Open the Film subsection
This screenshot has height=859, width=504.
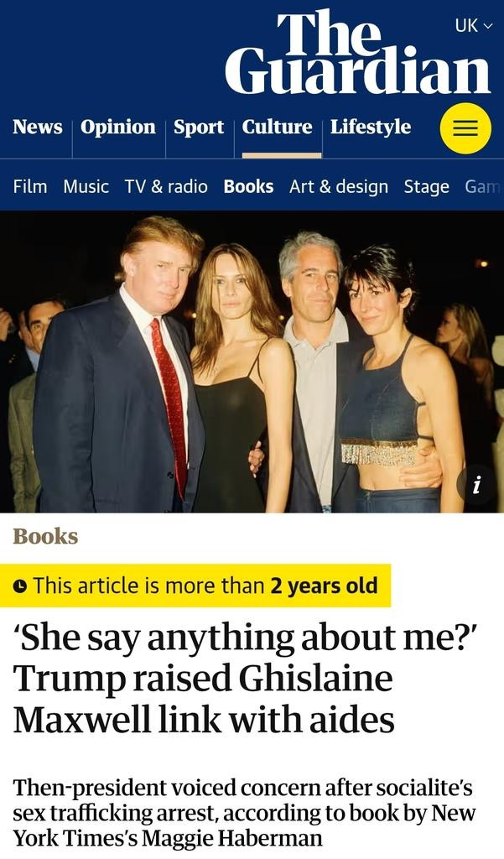(30, 187)
